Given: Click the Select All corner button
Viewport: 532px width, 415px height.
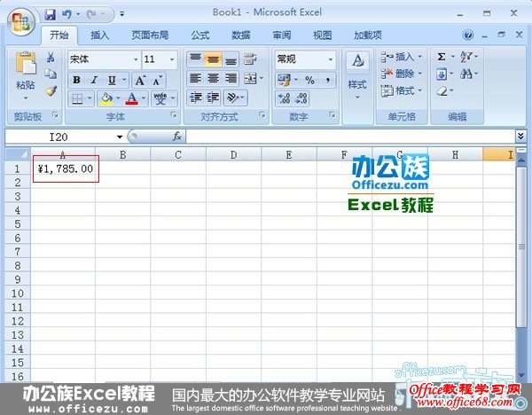Looking at the screenshot, I should (x=18, y=154).
